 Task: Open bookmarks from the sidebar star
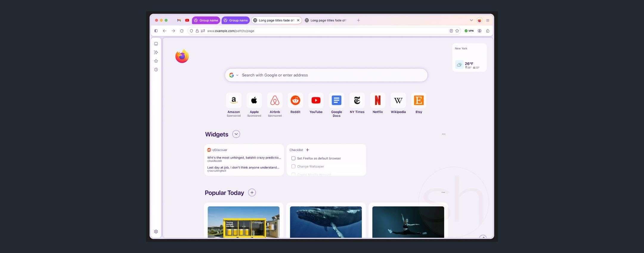coord(156,61)
